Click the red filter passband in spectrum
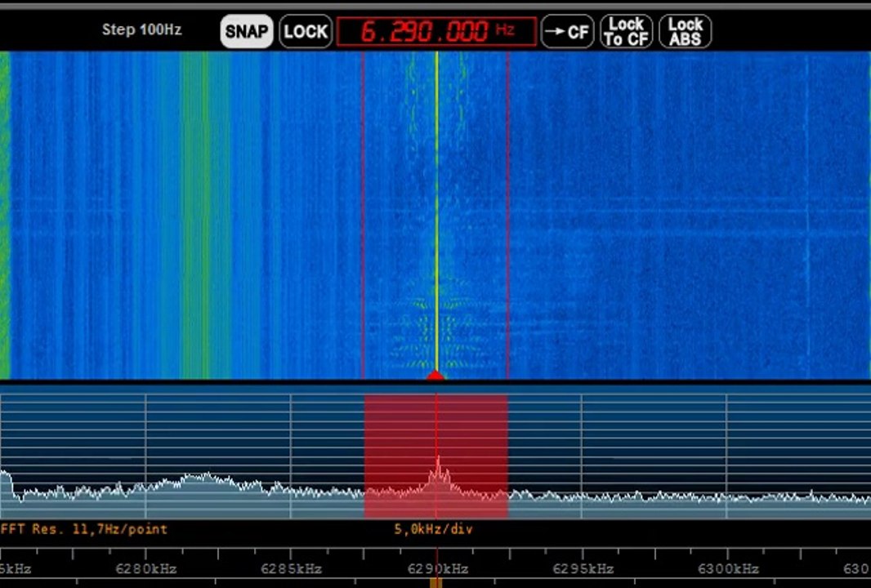This screenshot has width=871, height=588. click(x=436, y=457)
